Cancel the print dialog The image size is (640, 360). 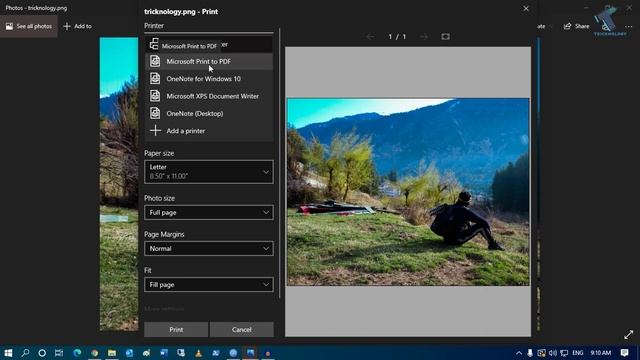pyautogui.click(x=242, y=329)
